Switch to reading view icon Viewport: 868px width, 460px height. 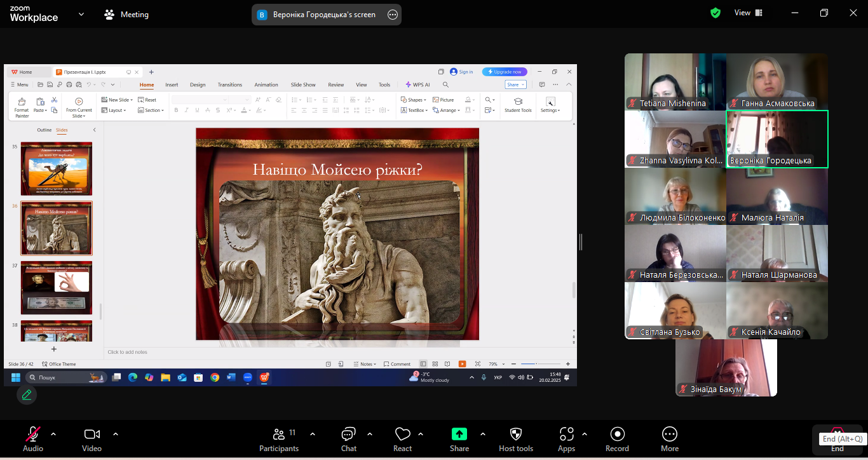(447, 364)
